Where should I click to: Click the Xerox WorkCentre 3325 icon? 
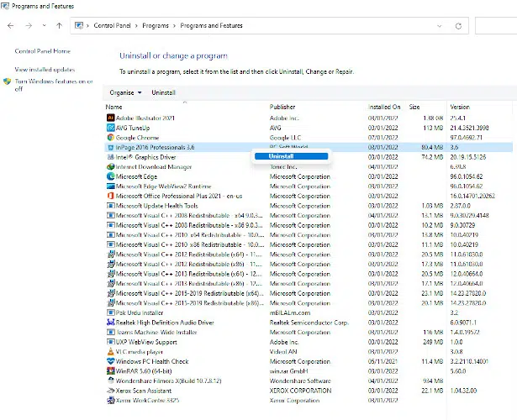(111, 400)
